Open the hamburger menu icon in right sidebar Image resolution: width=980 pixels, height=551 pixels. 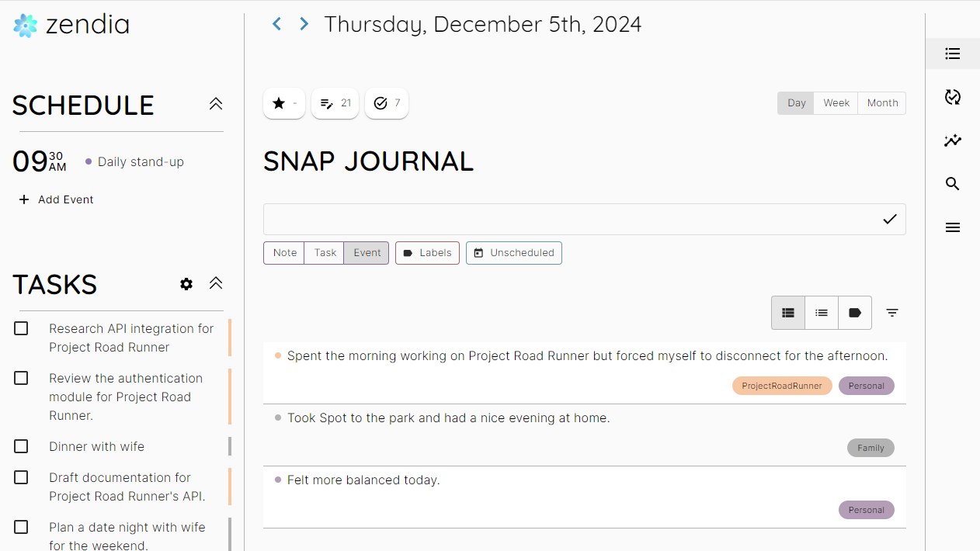click(953, 227)
